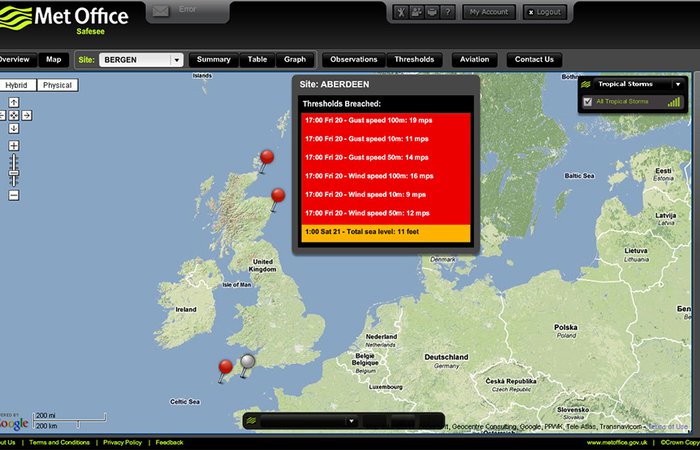Click the Site: ABERDEEN popup title
The height and width of the screenshot is (450, 700).
click(x=334, y=84)
